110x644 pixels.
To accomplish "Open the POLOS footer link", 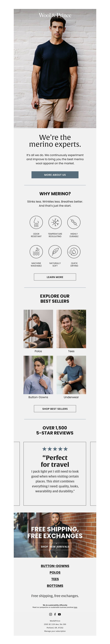I will 55,572.
